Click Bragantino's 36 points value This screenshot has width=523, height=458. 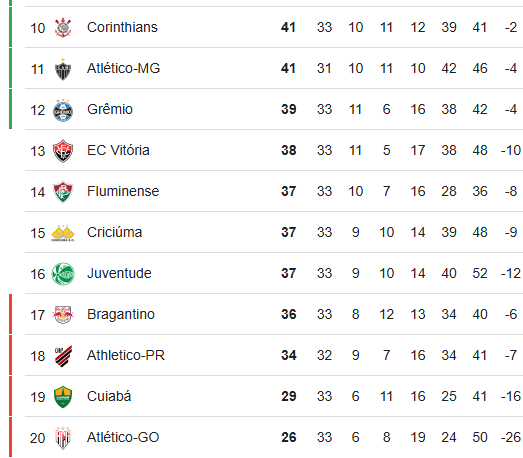click(289, 315)
